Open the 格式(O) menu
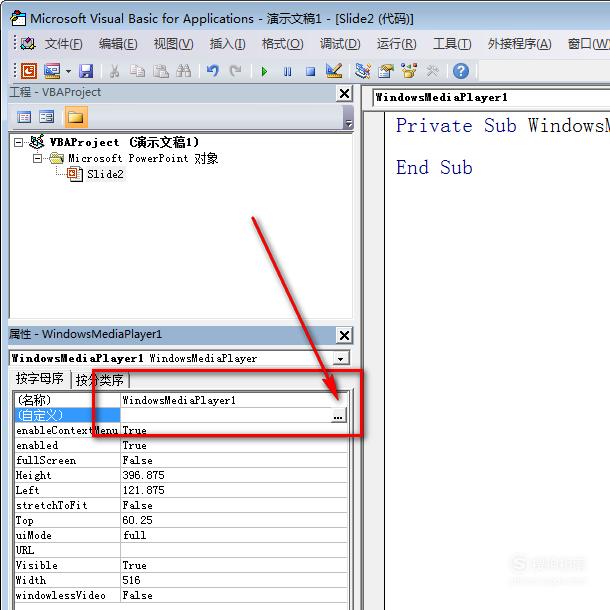The image size is (610, 610). tap(282, 44)
